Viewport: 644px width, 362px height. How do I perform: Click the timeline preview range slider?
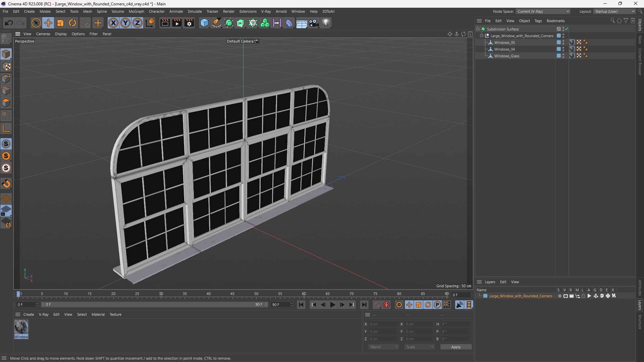tap(154, 305)
